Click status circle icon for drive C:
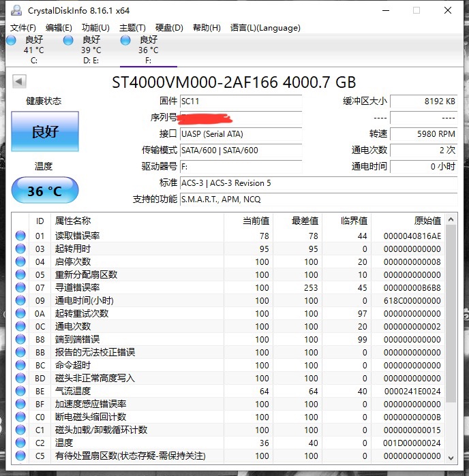This screenshot has height=476, width=469. tap(11, 40)
